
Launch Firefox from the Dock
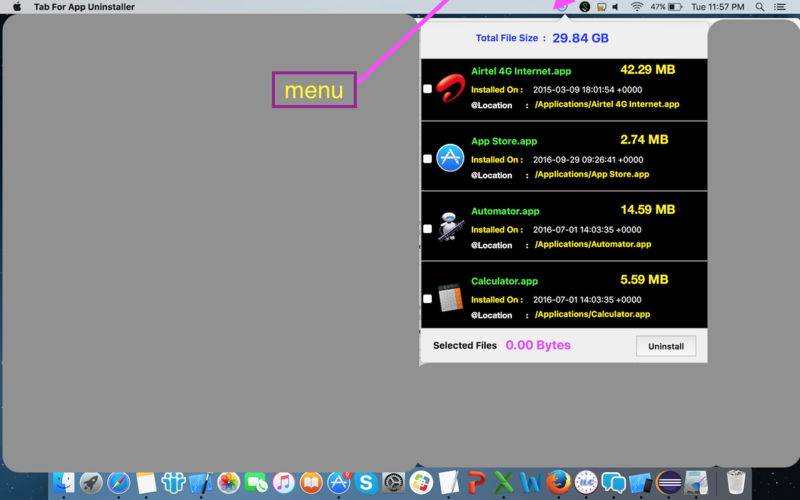pos(559,482)
